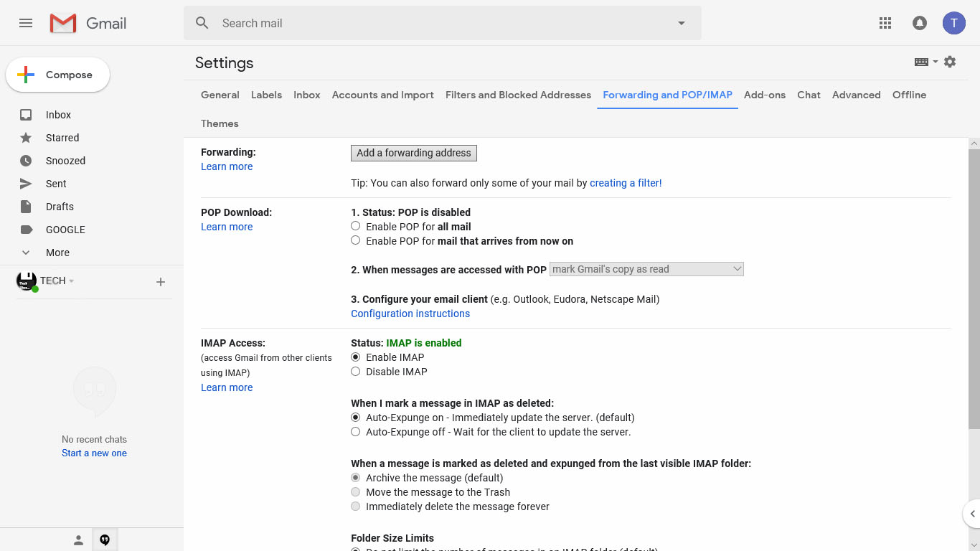The width and height of the screenshot is (980, 551).
Task: Open Configuration instructions link
Action: click(410, 314)
